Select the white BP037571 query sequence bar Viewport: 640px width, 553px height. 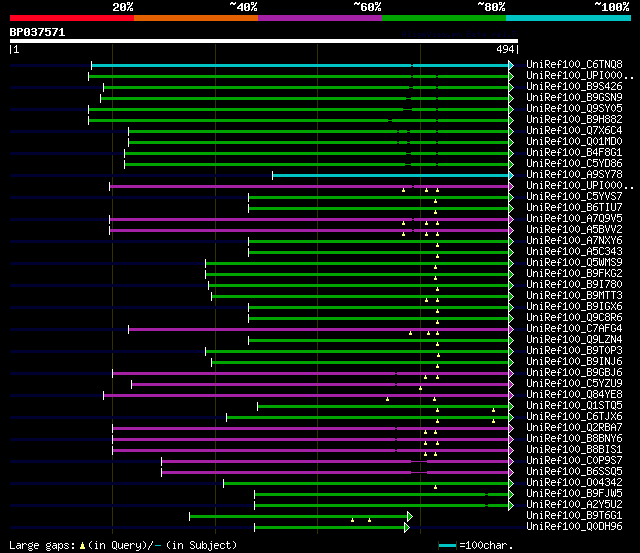264,41
